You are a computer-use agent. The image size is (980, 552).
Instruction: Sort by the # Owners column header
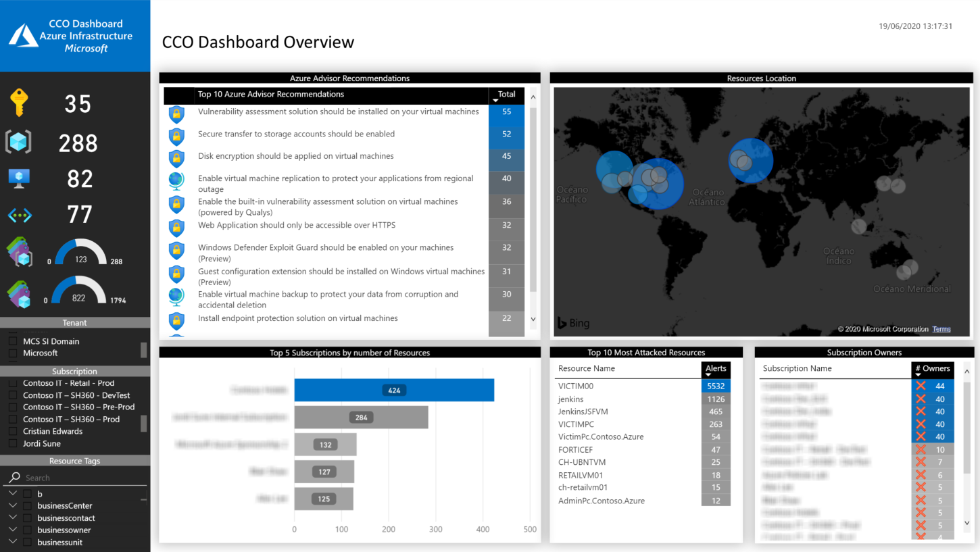pyautogui.click(x=933, y=370)
